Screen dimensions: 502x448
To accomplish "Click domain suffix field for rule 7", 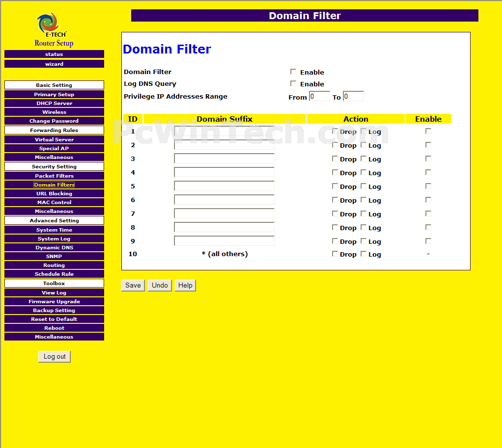I will click(224, 213).
